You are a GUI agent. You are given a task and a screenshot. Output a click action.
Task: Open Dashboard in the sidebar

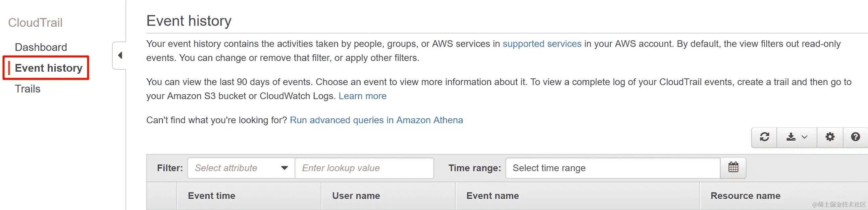coord(41,47)
